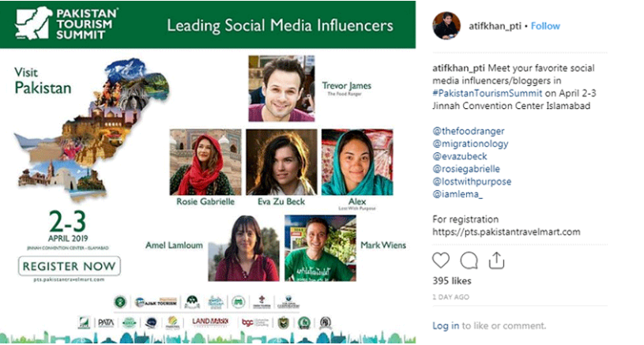644x345 pixels.
Task: Click the heart like icon
Action: (x=441, y=261)
